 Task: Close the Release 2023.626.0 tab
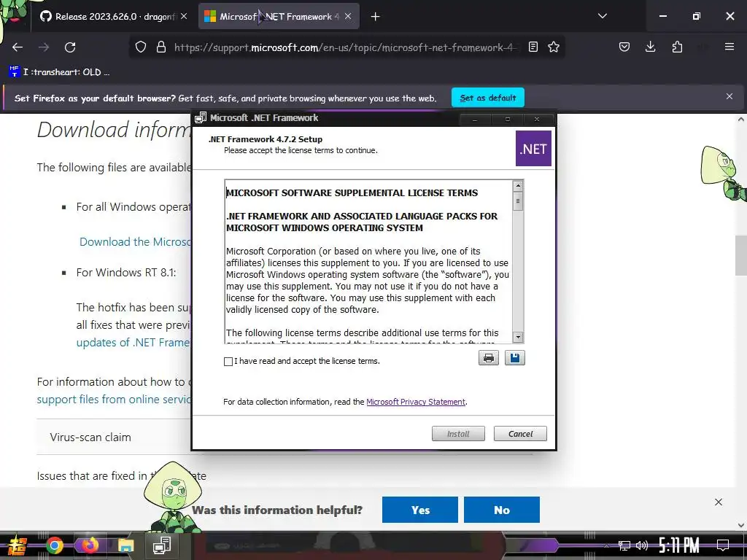[184, 17]
